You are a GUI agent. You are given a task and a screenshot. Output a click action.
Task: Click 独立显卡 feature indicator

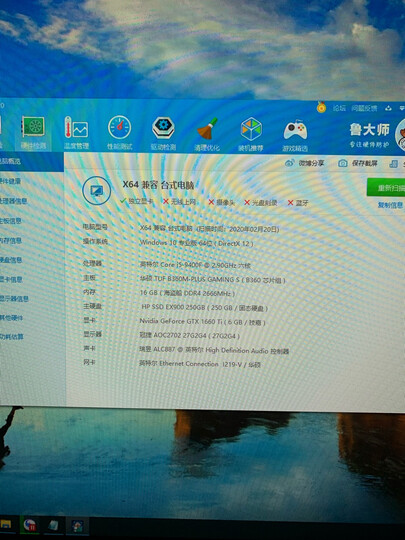pos(136,201)
